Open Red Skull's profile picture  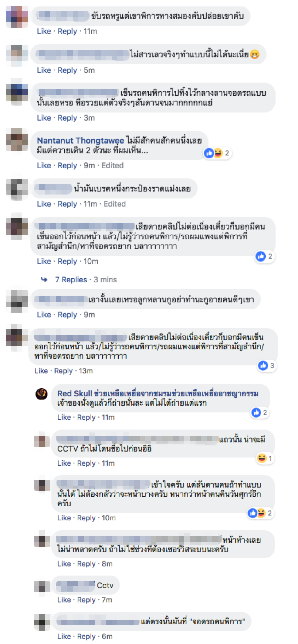pos(41,394)
